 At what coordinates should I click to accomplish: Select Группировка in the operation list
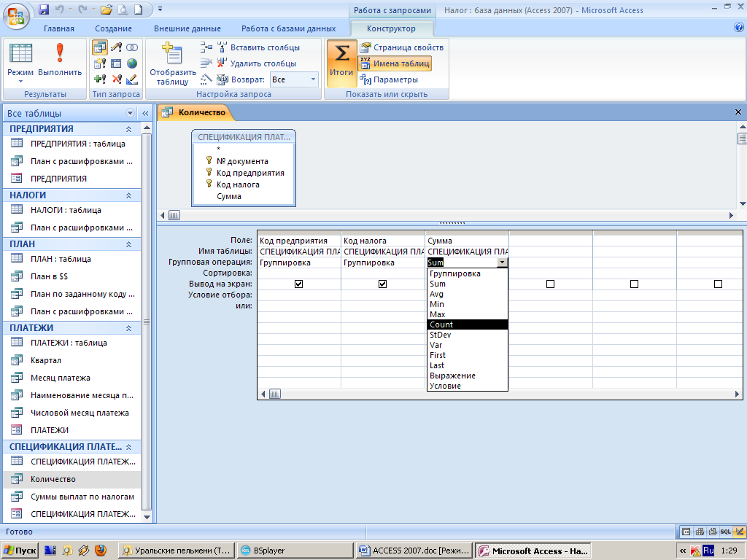(x=468, y=273)
